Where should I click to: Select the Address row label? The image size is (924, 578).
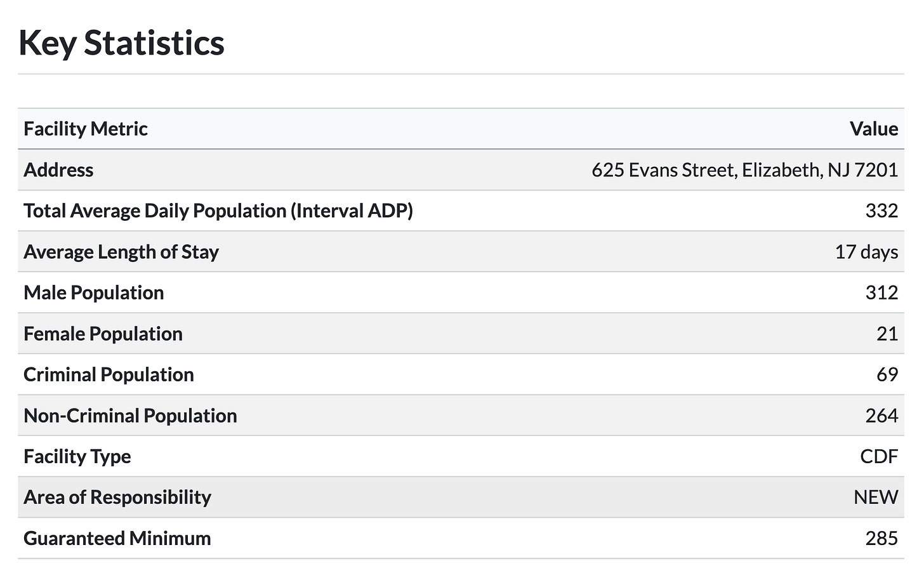tap(58, 170)
